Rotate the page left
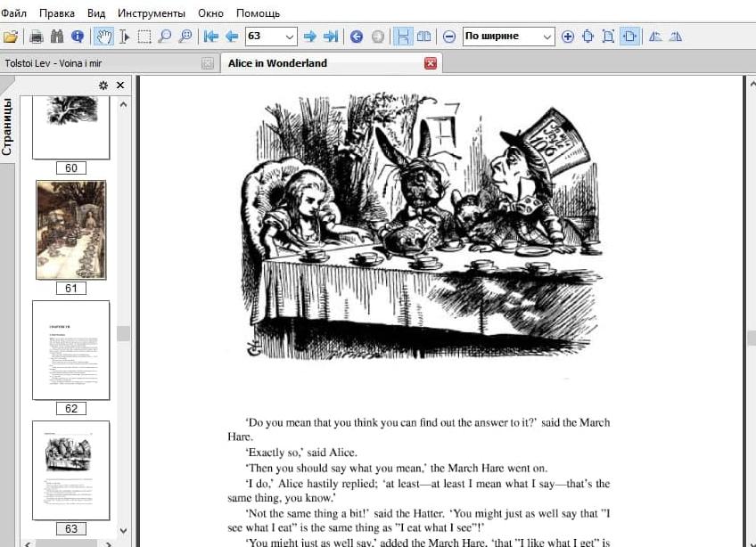The width and height of the screenshot is (756, 547). [654, 37]
